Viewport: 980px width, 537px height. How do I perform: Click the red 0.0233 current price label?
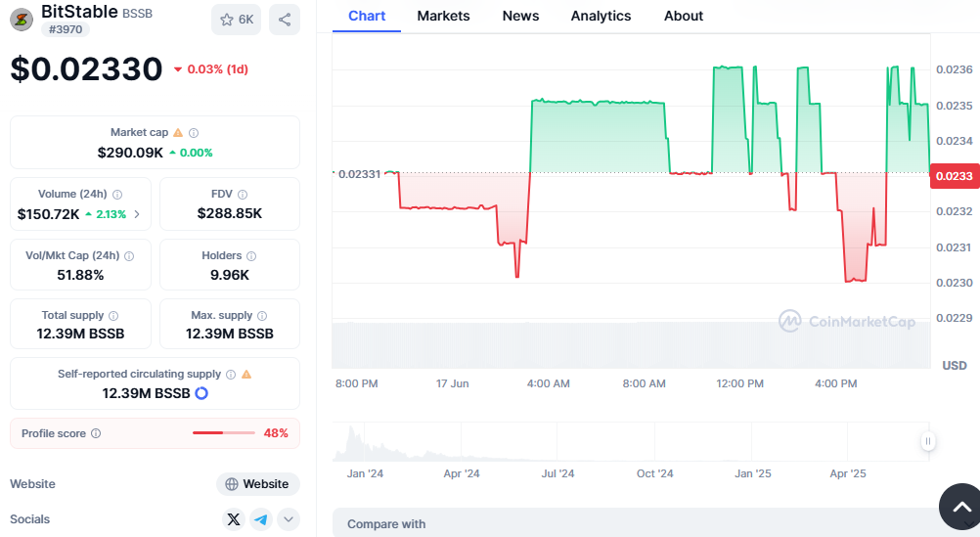click(955, 176)
